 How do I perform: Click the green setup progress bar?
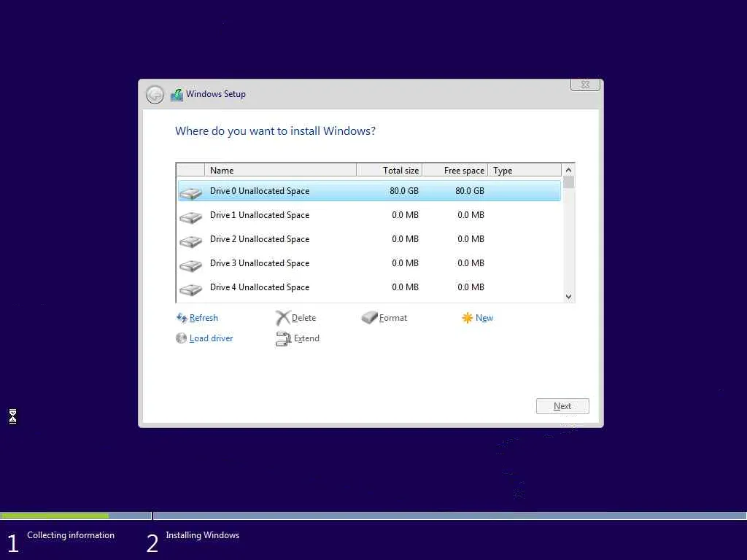pos(55,516)
